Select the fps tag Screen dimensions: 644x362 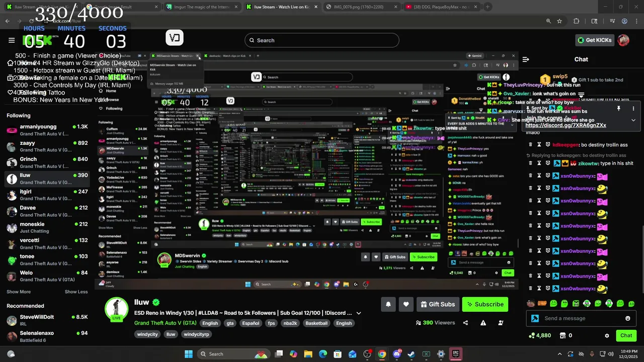tap(271, 323)
